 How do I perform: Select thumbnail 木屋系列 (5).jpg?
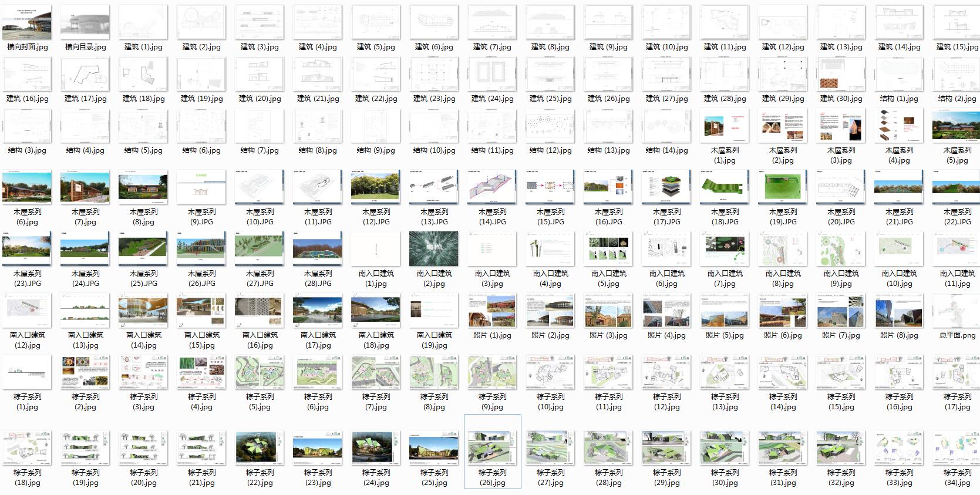tap(957, 126)
